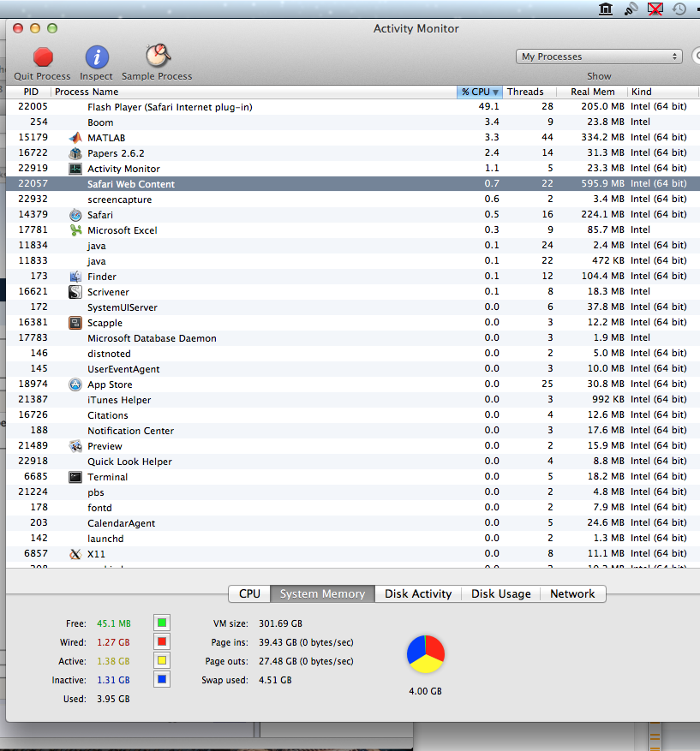Select the Terminal app icon
The height and width of the screenshot is (751, 700).
point(75,477)
